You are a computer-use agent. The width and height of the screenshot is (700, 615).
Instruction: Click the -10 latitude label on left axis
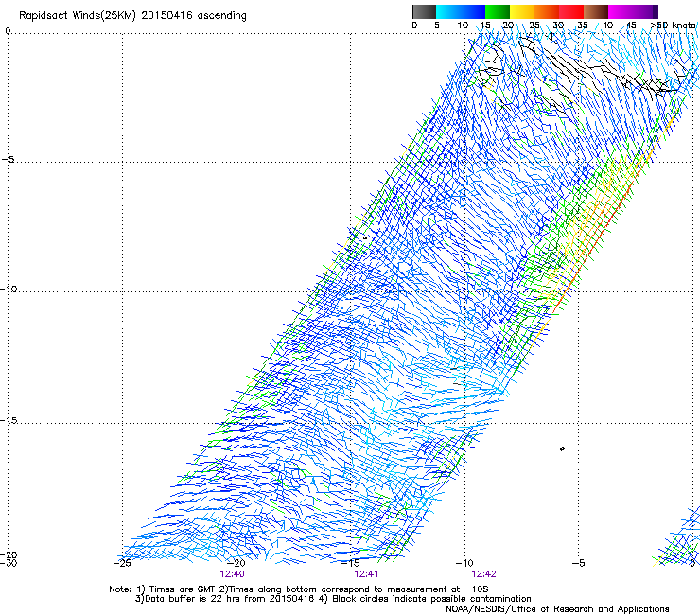click(9, 289)
